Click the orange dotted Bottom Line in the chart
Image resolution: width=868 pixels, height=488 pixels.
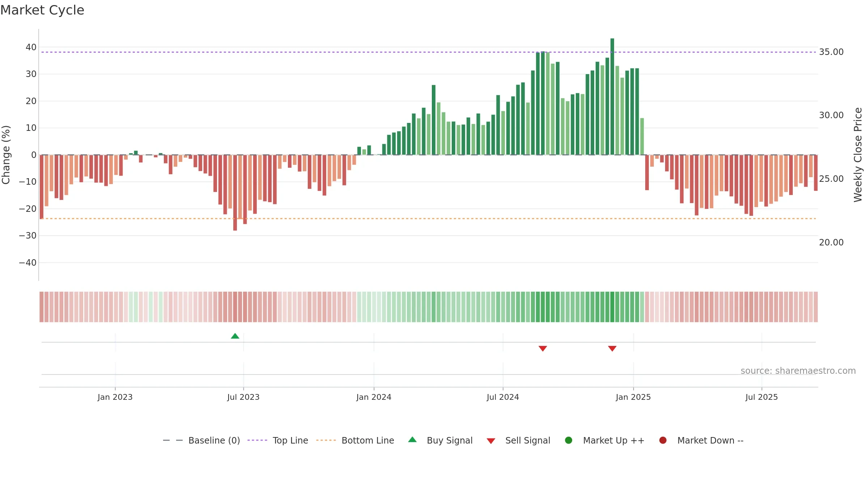[429, 219]
